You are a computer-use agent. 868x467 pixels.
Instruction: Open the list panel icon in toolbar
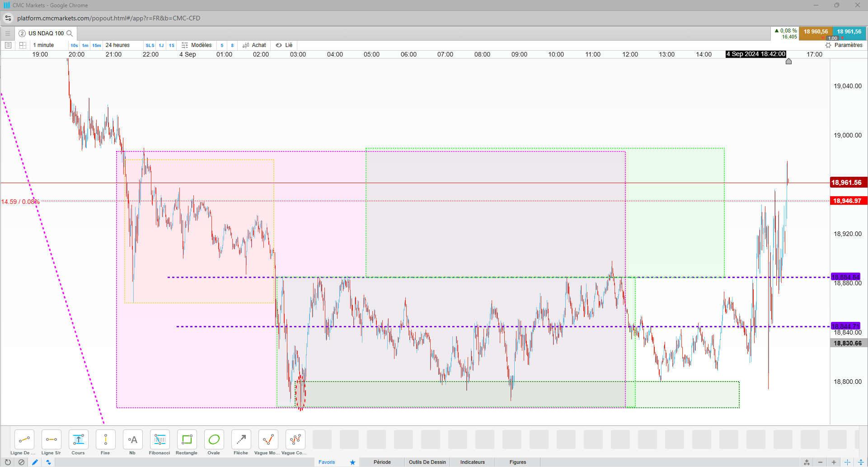(8, 45)
